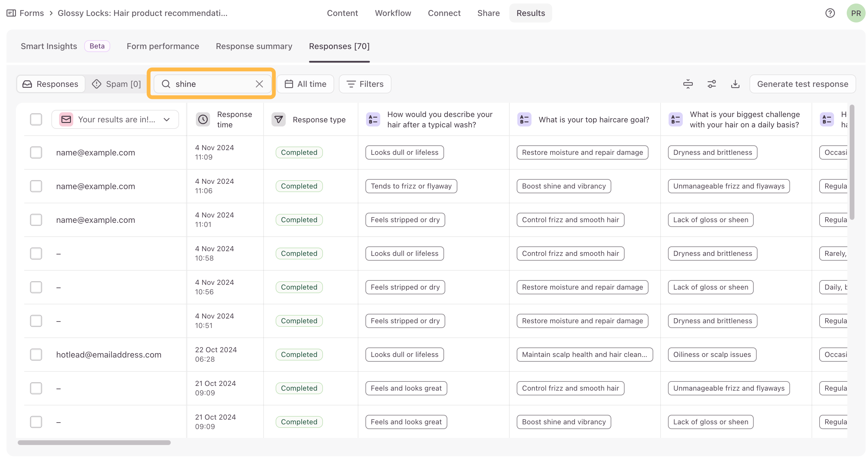Image resolution: width=868 pixels, height=458 pixels.
Task: Check the row dated 4 Nov 11:06
Action: tap(36, 186)
